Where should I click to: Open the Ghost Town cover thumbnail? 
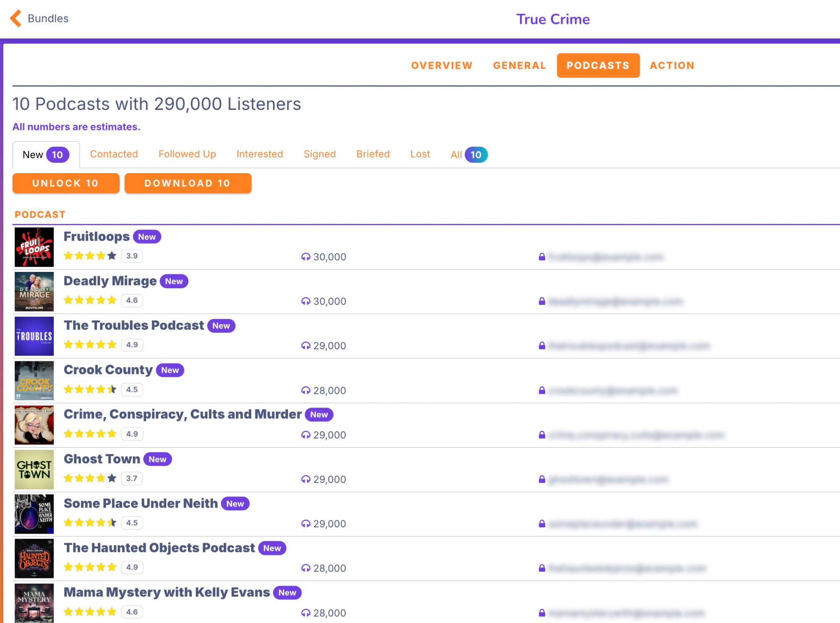coord(34,469)
